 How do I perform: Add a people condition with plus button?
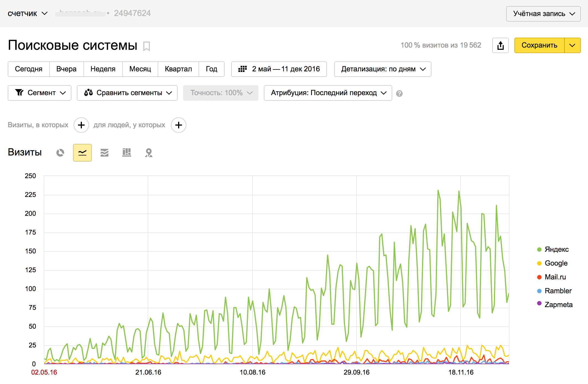tap(179, 125)
